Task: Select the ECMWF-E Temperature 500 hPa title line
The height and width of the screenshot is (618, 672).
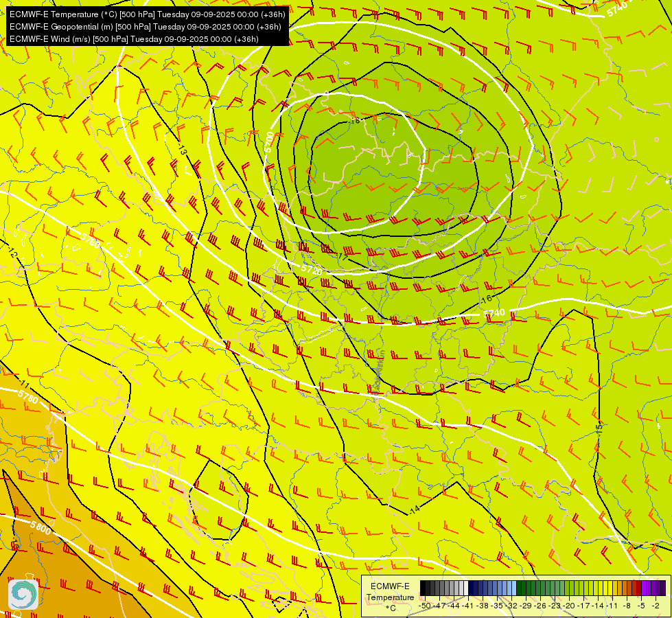Action: point(148,14)
